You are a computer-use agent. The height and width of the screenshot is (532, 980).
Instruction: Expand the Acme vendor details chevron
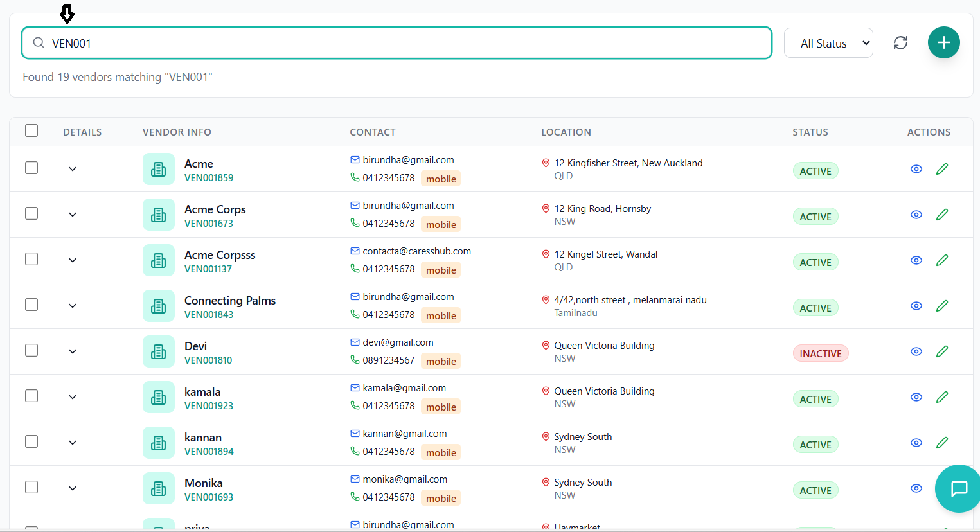[72, 169]
